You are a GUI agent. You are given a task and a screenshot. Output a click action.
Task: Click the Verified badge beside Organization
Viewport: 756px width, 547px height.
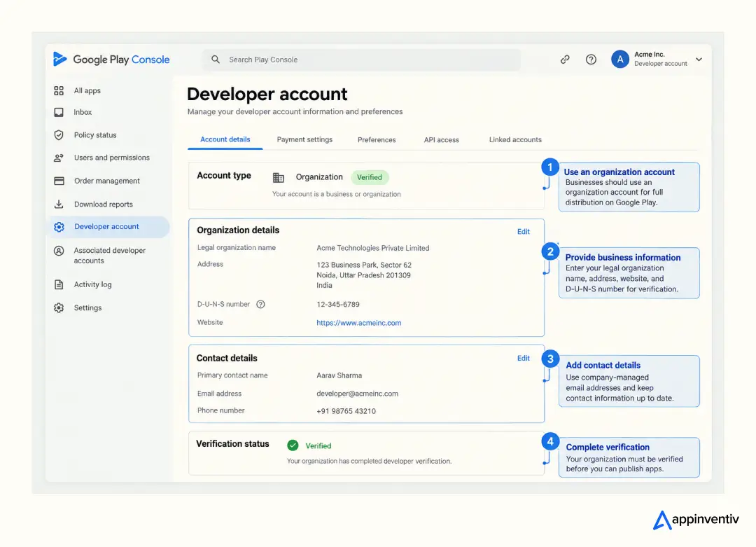(370, 177)
